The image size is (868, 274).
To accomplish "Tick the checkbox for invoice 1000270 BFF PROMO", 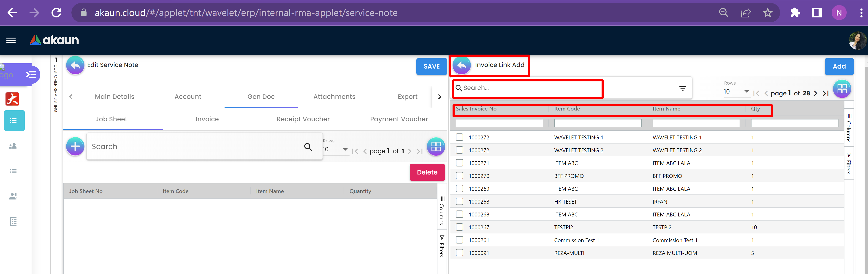I will click(x=459, y=176).
